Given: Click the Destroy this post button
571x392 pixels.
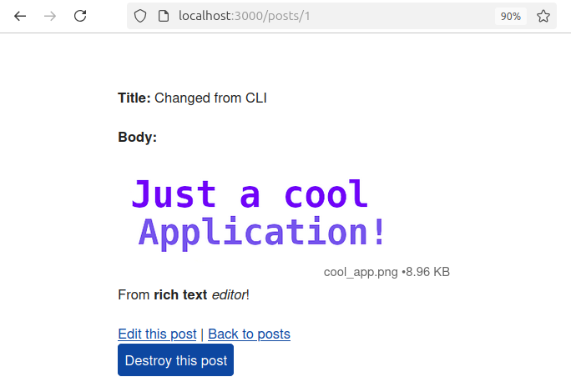Looking at the screenshot, I should tap(175, 360).
